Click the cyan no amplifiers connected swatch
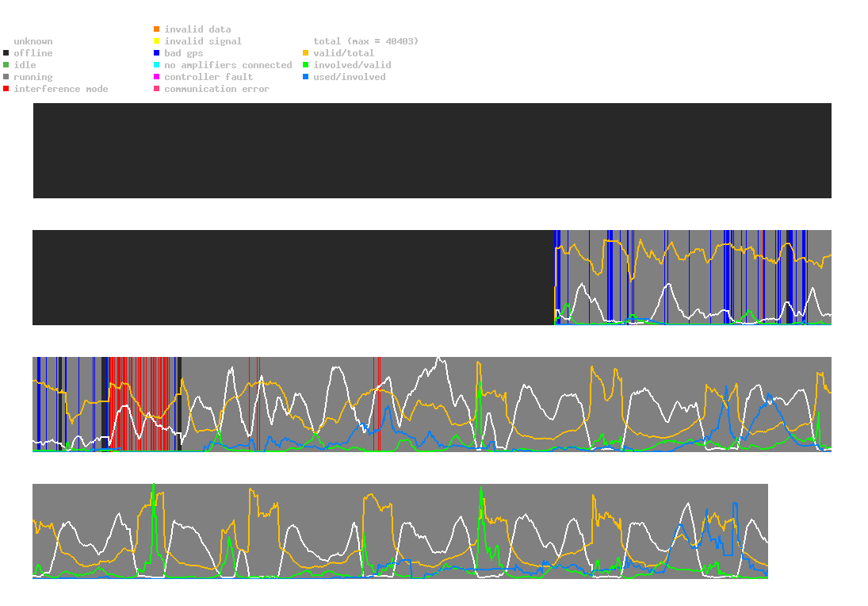The width and height of the screenshot is (868, 606). pos(157,65)
